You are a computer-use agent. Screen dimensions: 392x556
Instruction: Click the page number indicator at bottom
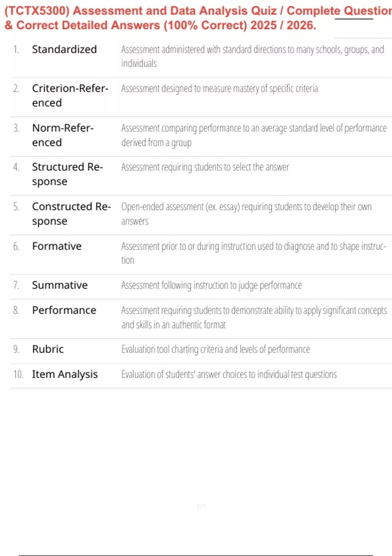201,506
